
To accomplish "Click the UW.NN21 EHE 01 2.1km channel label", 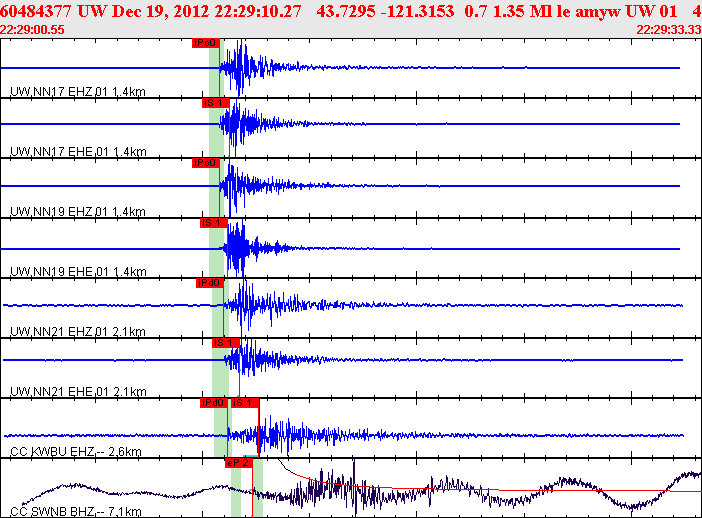I will click(x=78, y=392).
